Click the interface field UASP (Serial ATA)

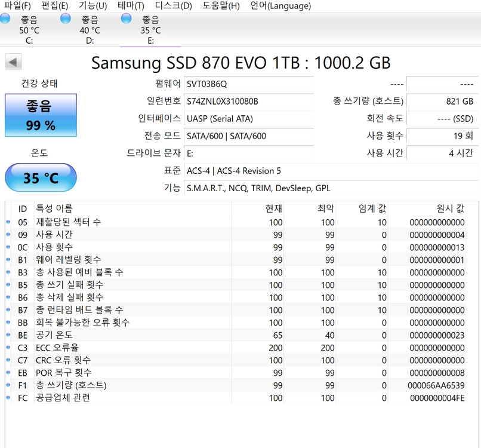[x=248, y=118]
